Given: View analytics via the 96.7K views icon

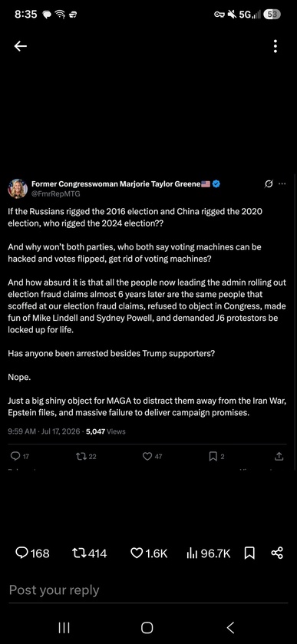Looking at the screenshot, I should pos(209,553).
